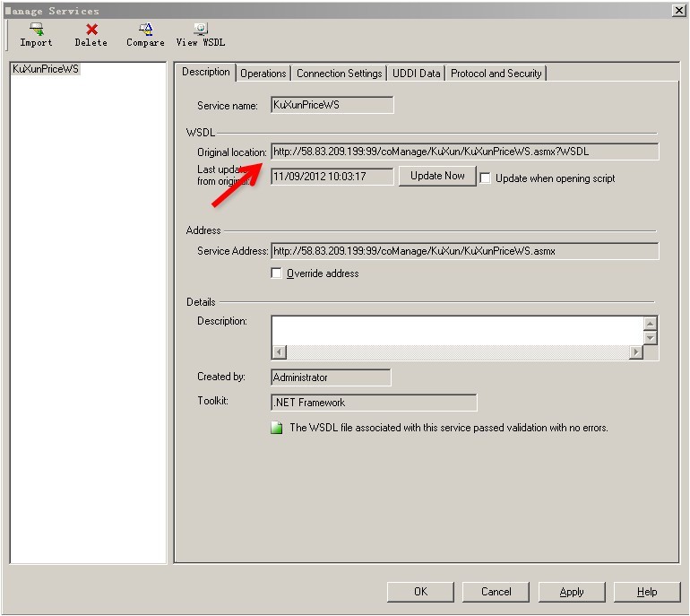
Task: Open the Connection Settings tab
Action: [340, 74]
